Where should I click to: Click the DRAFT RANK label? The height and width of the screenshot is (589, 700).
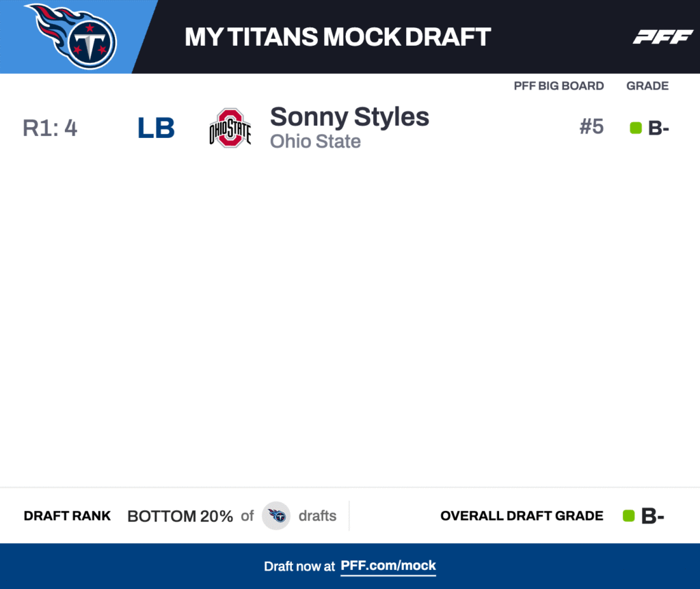(x=67, y=516)
